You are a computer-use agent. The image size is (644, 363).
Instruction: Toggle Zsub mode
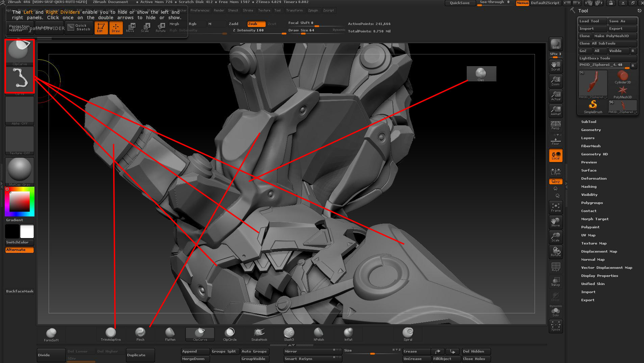(257, 24)
